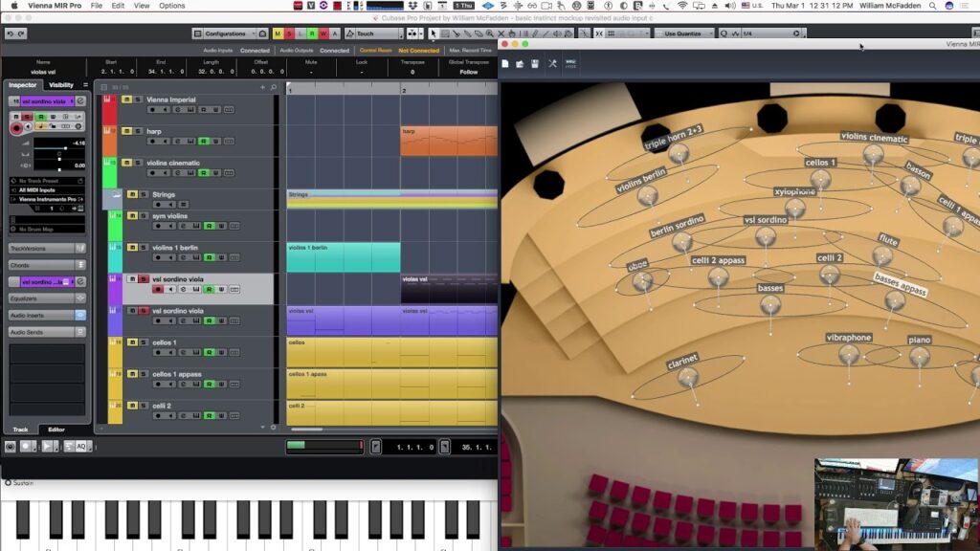Toggle global Write (W) automation button

pos(323,33)
